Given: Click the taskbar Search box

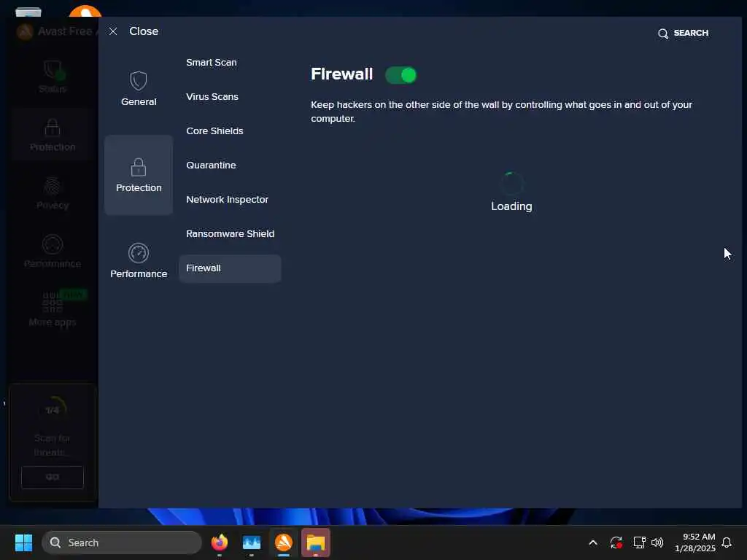Looking at the screenshot, I should tap(122, 542).
